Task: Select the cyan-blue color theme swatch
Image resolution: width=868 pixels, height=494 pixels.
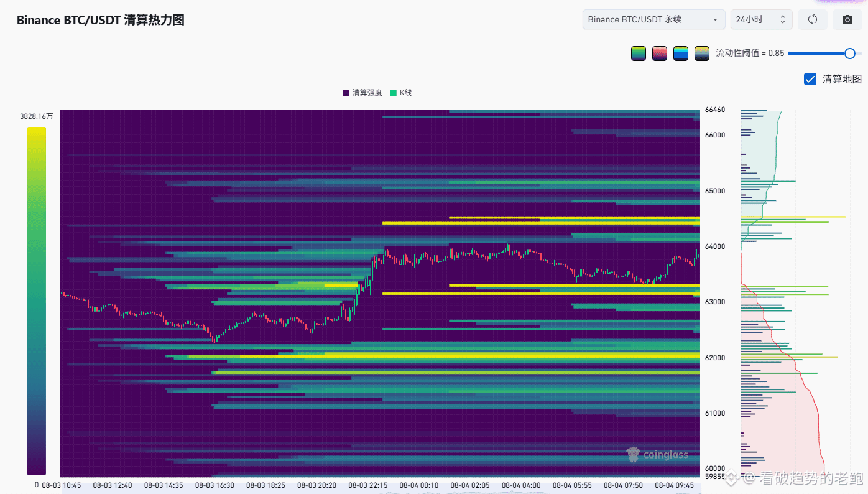Action: click(681, 54)
